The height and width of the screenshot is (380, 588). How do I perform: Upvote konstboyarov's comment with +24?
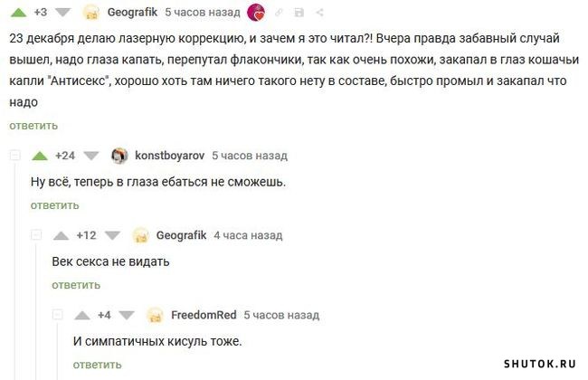click(x=40, y=156)
